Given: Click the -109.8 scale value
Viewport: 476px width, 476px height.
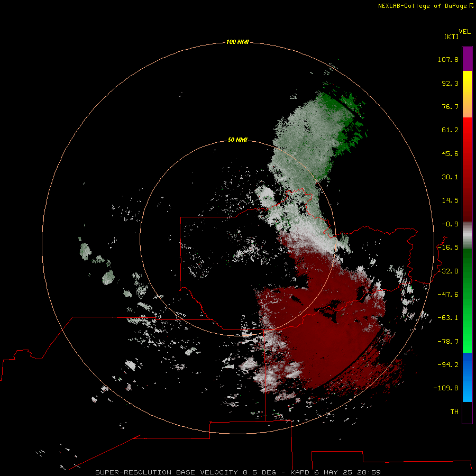Looking at the screenshot, I should point(446,388).
